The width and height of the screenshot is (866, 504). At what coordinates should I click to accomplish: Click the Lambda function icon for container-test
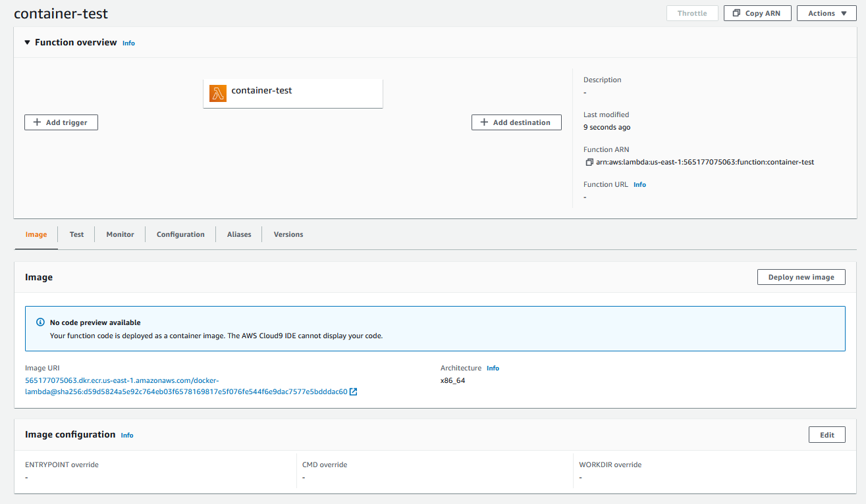tap(218, 93)
